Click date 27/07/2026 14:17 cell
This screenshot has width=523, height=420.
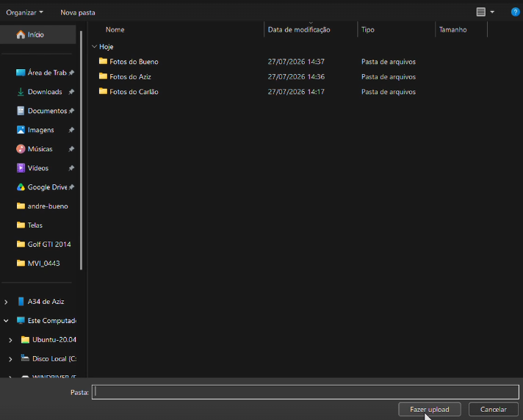(296, 92)
